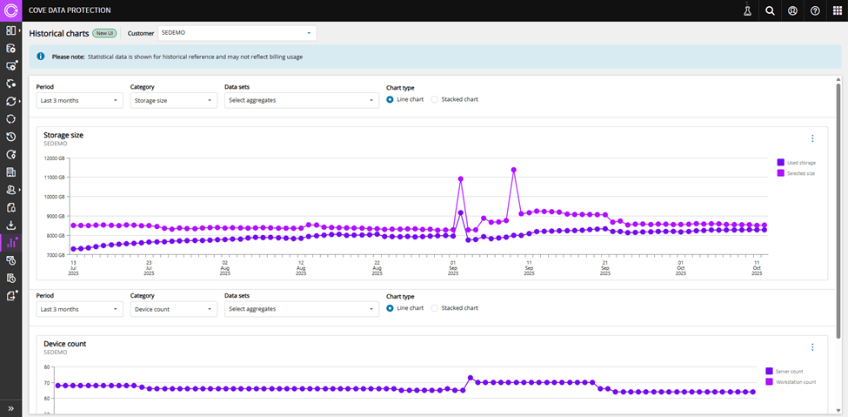Screen dimensions: 849x417
Task: Open the Device count chart three-dot menu
Action: 812,347
